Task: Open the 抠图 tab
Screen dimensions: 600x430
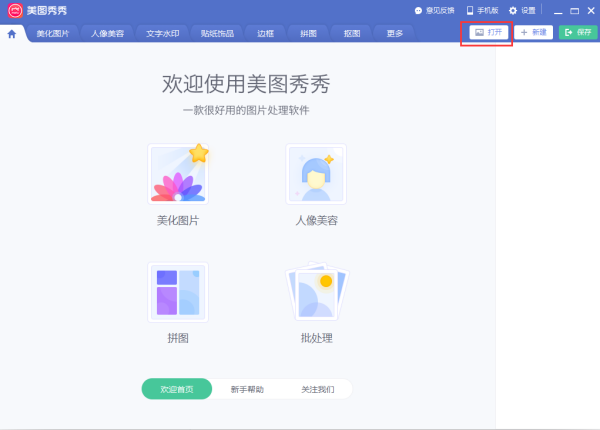Action: point(352,34)
